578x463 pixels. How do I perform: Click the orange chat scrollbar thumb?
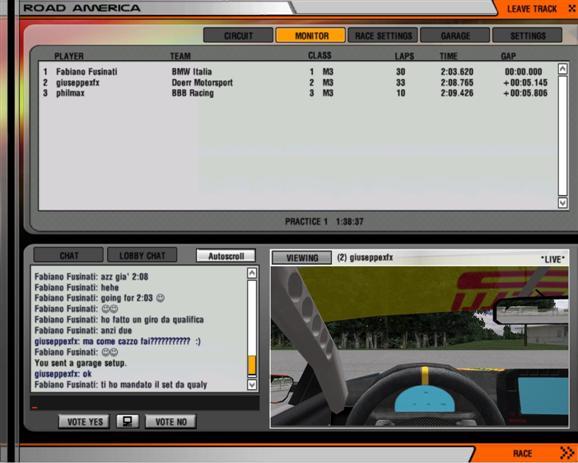coord(252,366)
